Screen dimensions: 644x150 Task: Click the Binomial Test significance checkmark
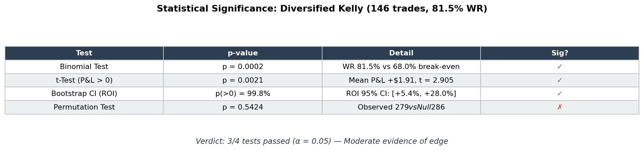tap(559, 67)
